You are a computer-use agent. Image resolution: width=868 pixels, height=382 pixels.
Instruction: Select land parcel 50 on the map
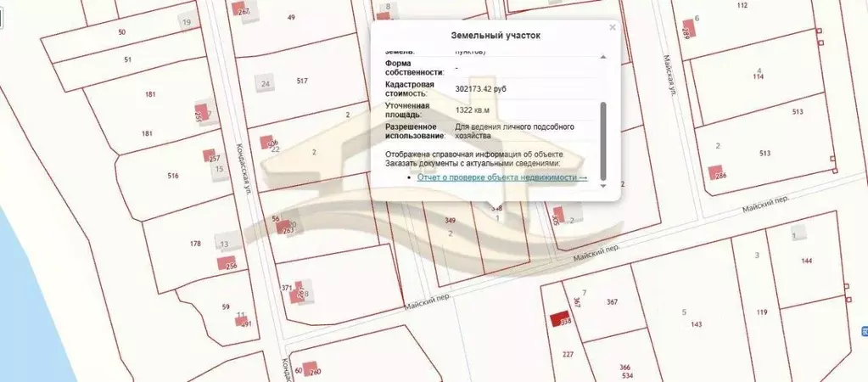point(122,32)
